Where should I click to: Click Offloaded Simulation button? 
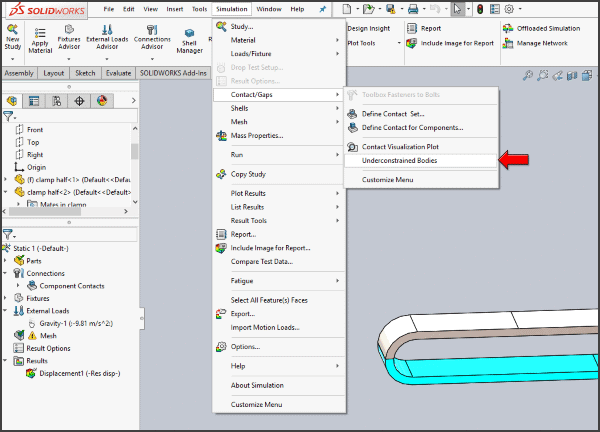click(x=541, y=28)
